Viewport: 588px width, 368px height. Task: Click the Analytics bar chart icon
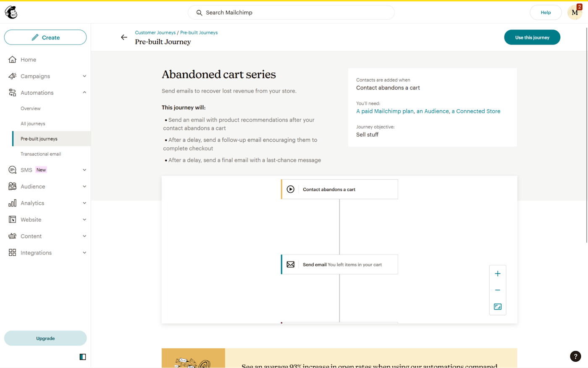13,203
